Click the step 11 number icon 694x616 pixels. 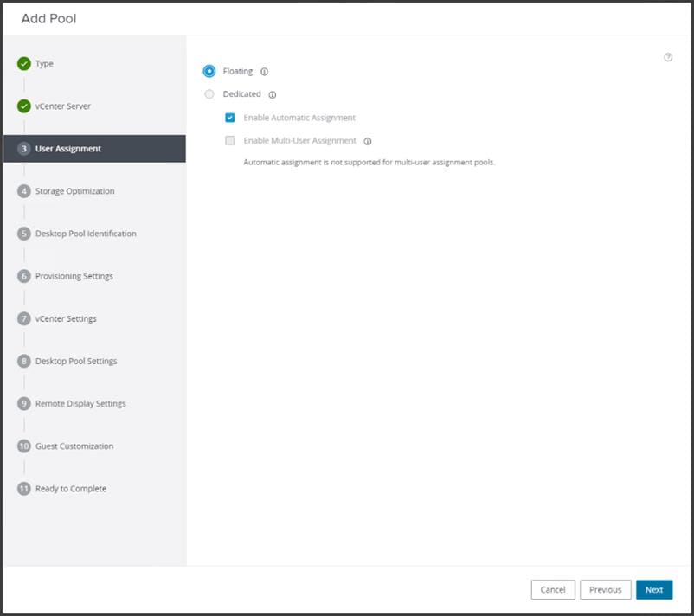(24, 489)
